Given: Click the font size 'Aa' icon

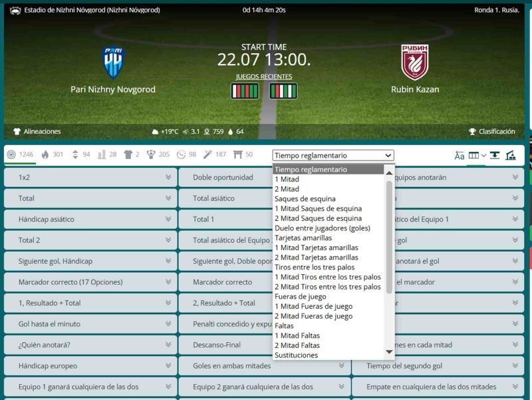Looking at the screenshot, I should pyautogui.click(x=460, y=156).
